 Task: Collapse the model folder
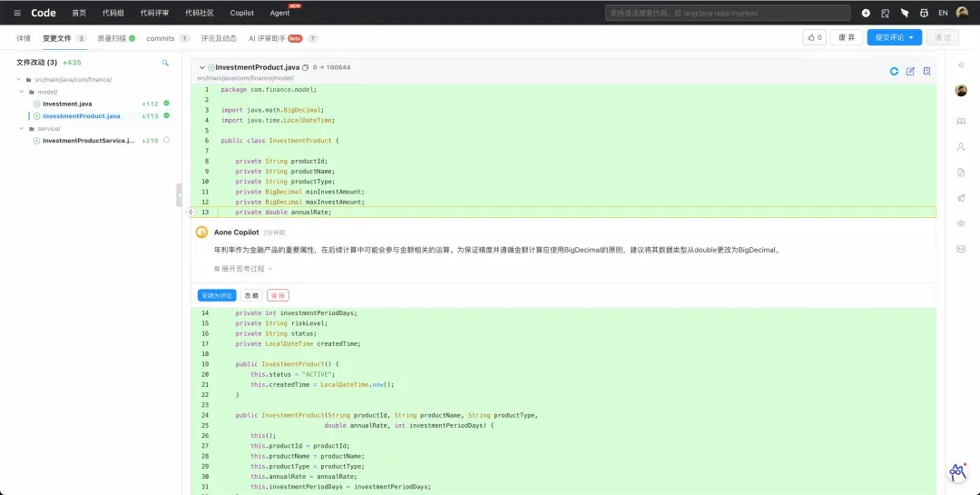pyautogui.click(x=22, y=92)
